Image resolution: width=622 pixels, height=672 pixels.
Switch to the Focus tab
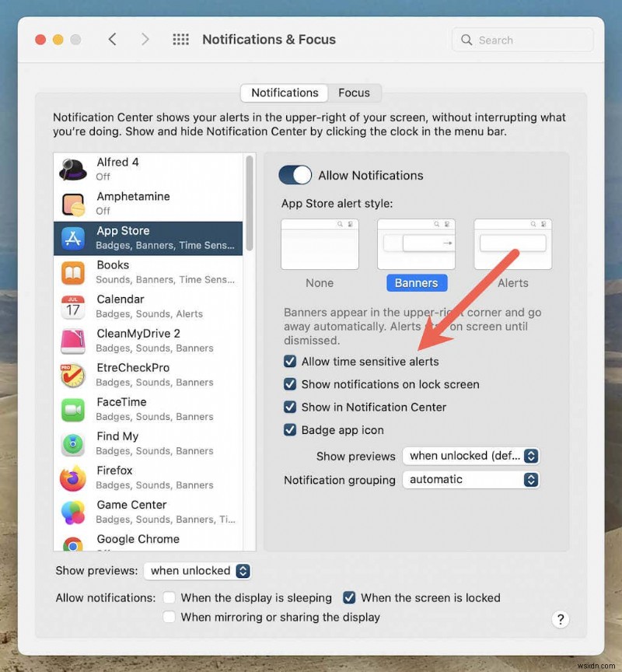[355, 93]
